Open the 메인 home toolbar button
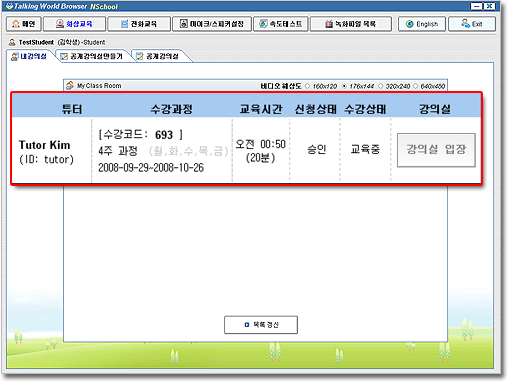The height and width of the screenshot is (382, 508). 24,24
